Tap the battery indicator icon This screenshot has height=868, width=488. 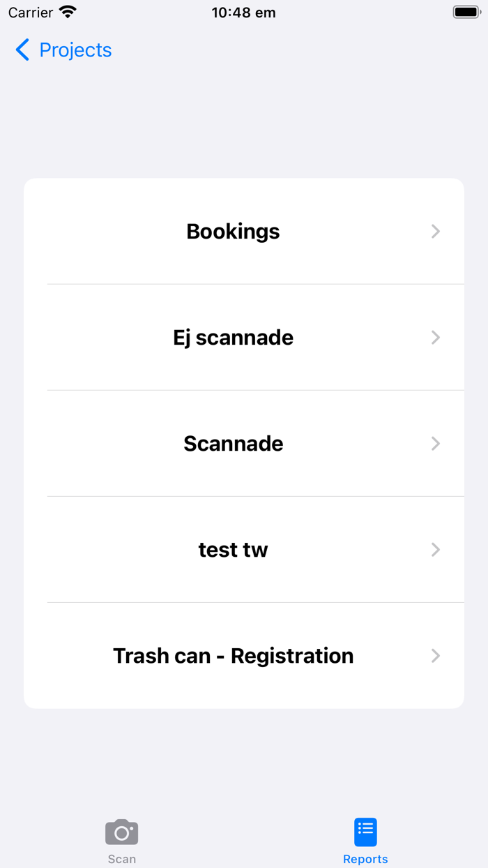[x=466, y=13]
